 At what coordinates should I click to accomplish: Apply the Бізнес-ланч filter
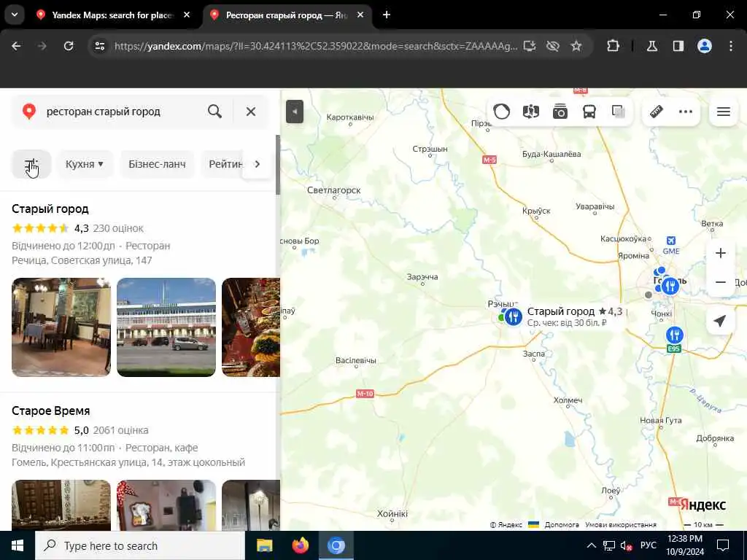158,164
